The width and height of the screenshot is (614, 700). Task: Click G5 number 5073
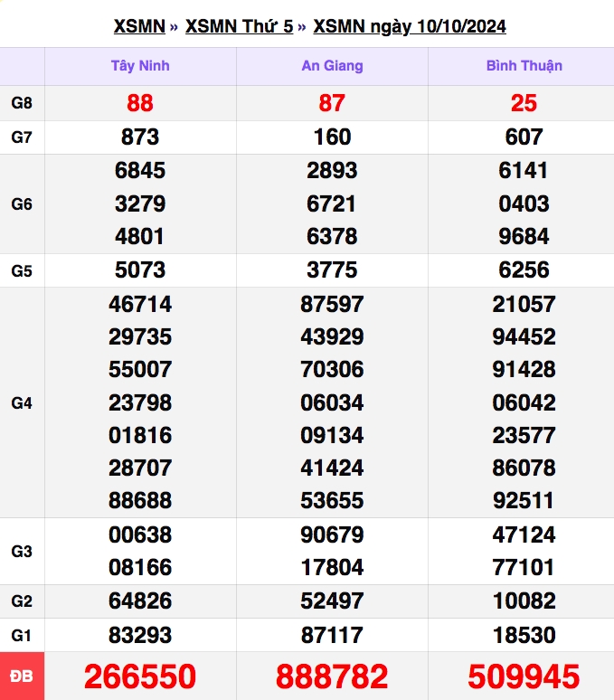pyautogui.click(x=140, y=270)
